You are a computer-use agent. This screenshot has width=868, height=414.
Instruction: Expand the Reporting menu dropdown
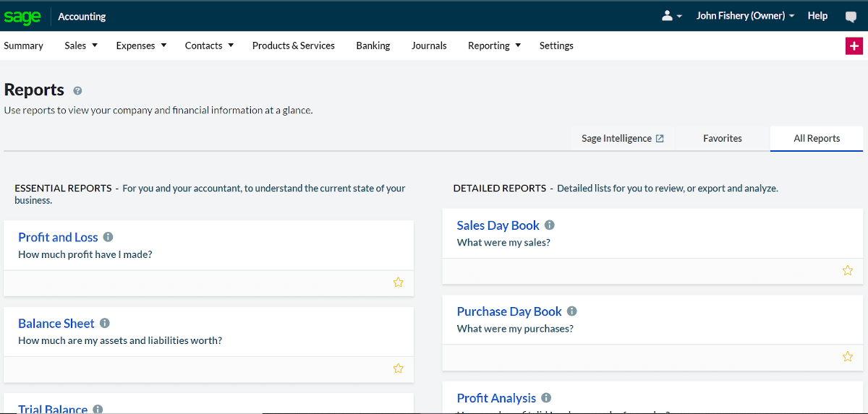point(494,46)
